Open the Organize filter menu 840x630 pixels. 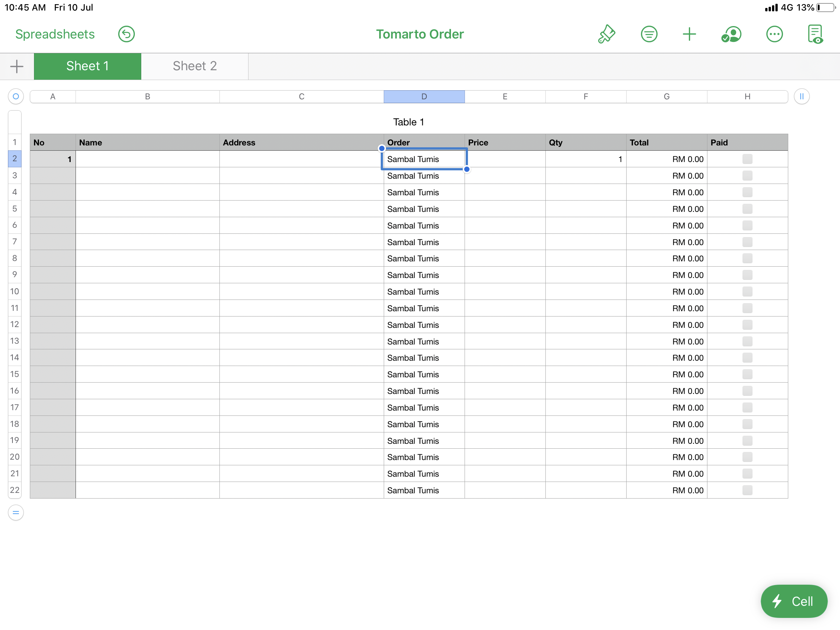[649, 34]
